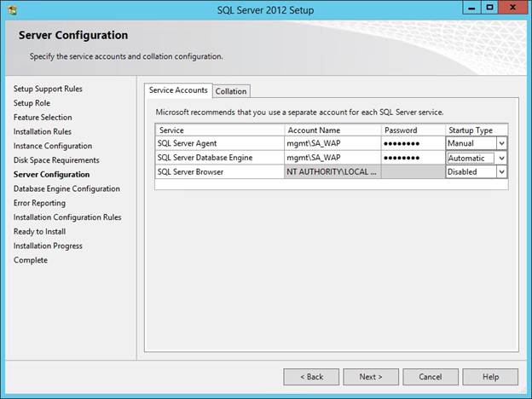Click password field for SQL Server Agent
The width and height of the screenshot is (532, 399).
(x=413, y=143)
